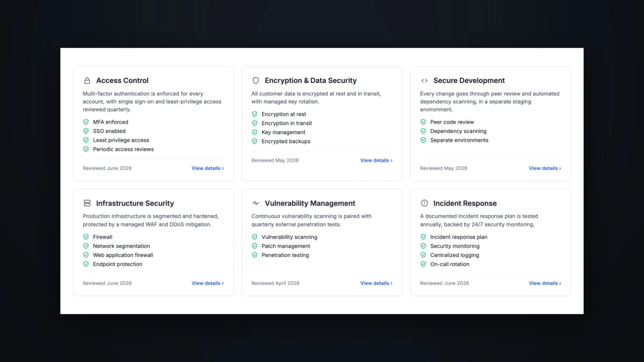
Task: Click the pulse icon beside Vulnerability Management
Action: [x=255, y=203]
